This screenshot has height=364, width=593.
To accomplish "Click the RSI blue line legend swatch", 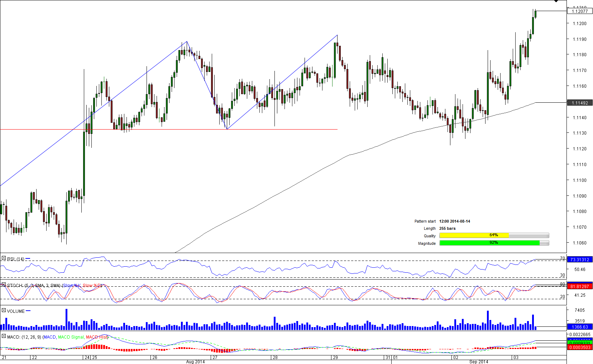I will coord(28,259).
